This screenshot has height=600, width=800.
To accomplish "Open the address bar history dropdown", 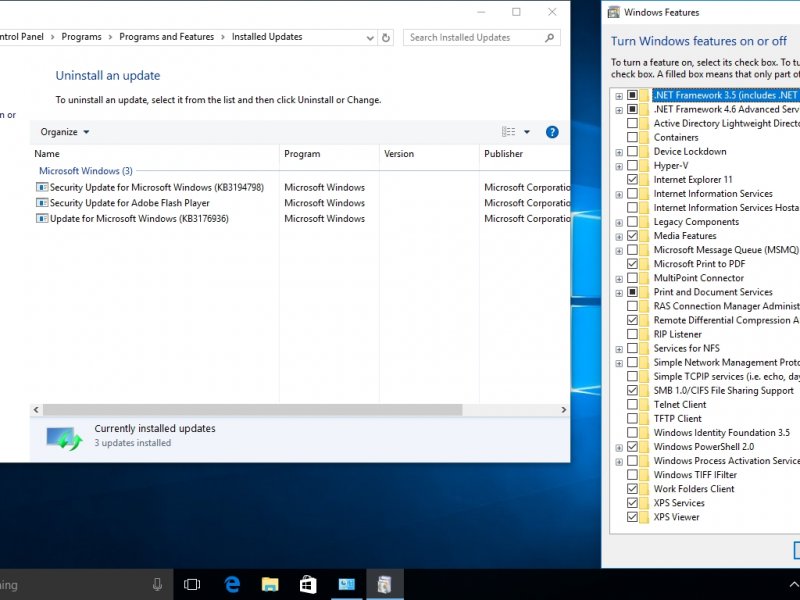I will [370, 38].
